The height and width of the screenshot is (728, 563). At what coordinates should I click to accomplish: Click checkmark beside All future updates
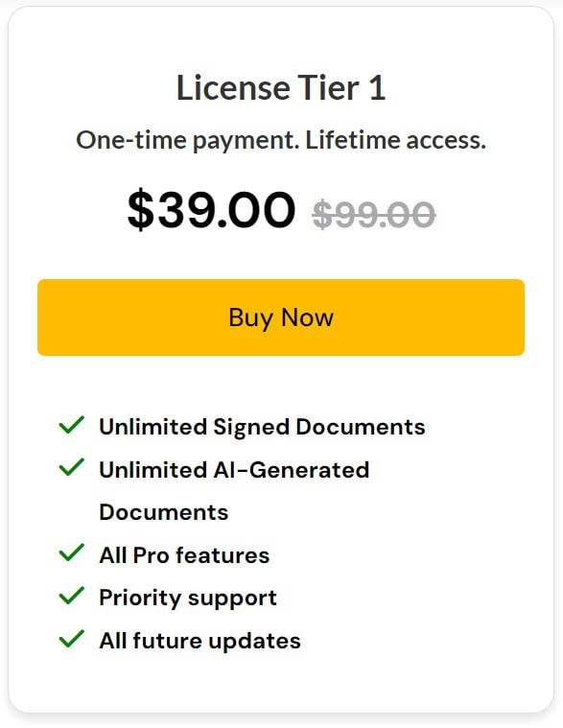pyautogui.click(x=72, y=639)
